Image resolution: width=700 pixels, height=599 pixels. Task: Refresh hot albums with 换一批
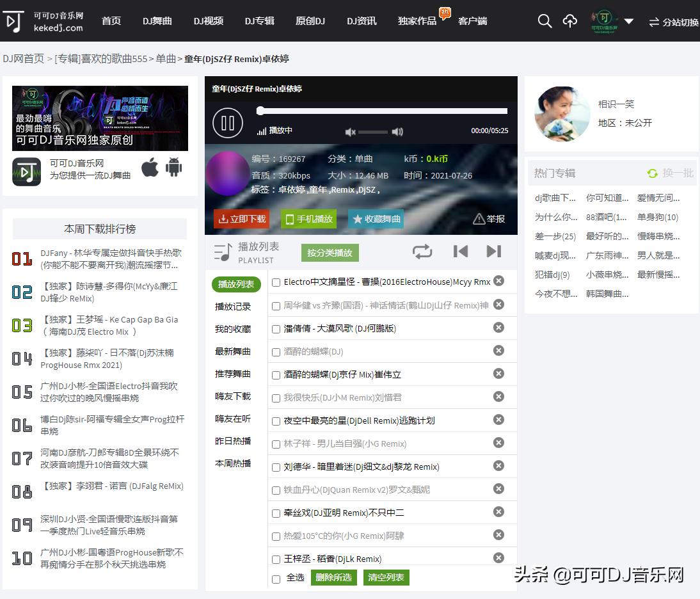pyautogui.click(x=670, y=173)
